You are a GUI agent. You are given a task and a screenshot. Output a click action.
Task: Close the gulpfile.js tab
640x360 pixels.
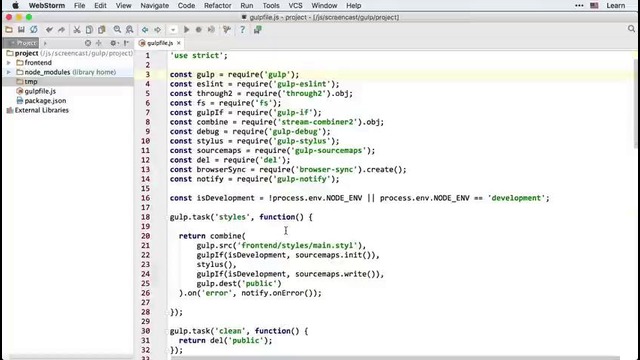179,43
